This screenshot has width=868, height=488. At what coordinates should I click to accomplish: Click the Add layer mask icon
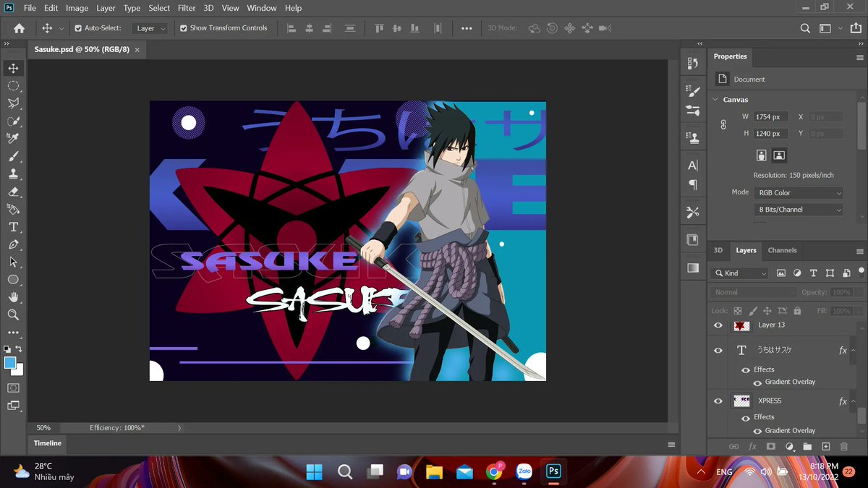(x=771, y=446)
